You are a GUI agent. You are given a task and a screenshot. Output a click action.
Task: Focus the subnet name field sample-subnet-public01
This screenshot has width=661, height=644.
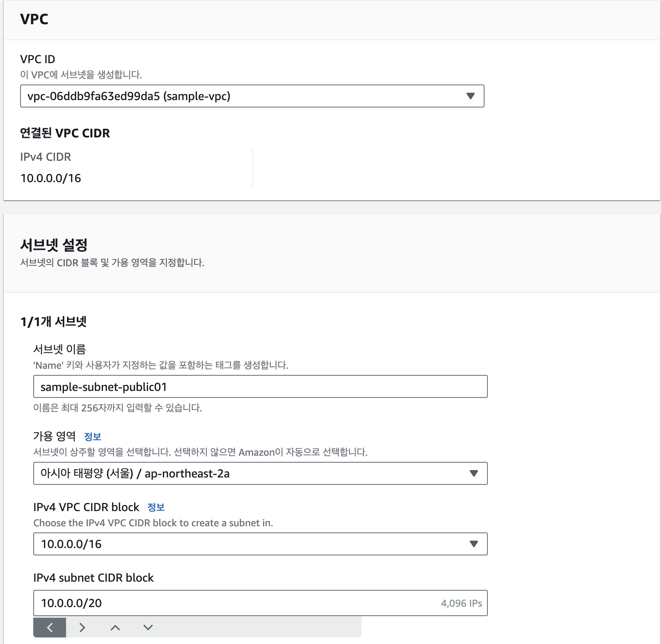(x=260, y=386)
